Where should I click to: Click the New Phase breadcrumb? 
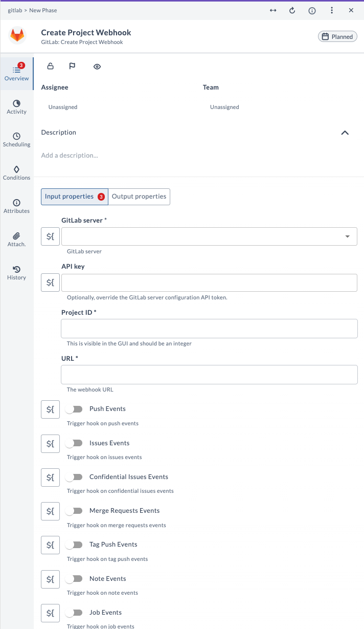point(43,10)
